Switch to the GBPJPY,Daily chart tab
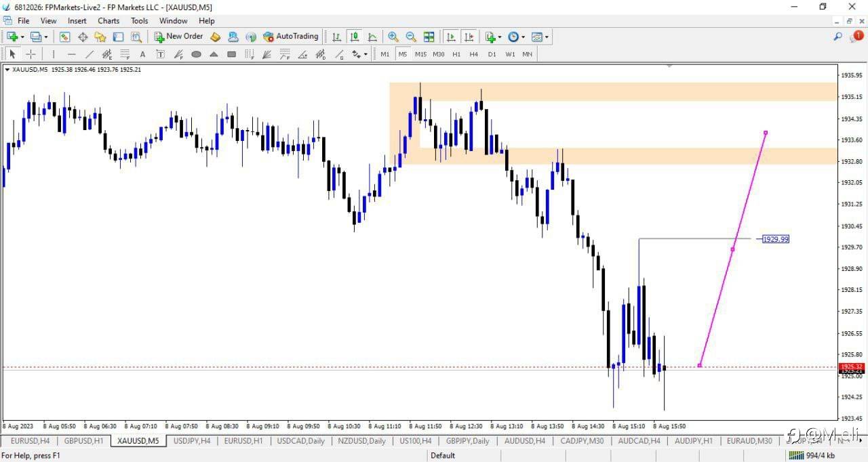This screenshot has height=462, width=868. coord(467,440)
